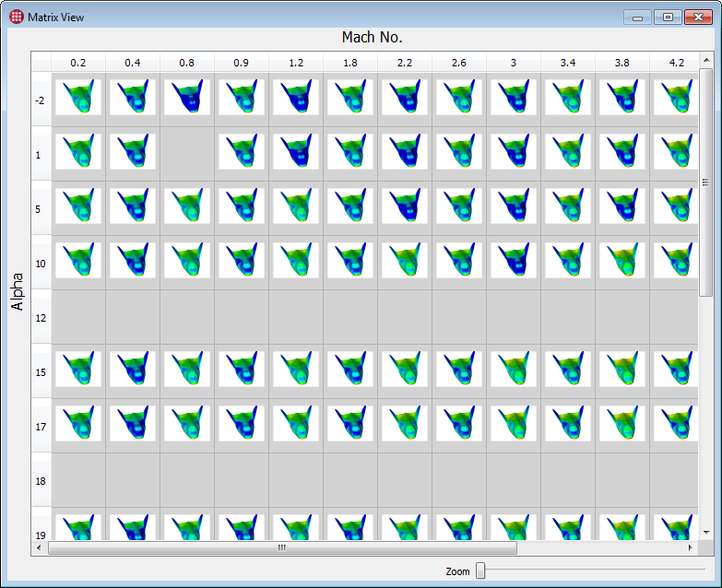This screenshot has height=588, width=722.
Task: Select thumbnail at Alpha 10, Mach 3.8
Action: tap(621, 260)
